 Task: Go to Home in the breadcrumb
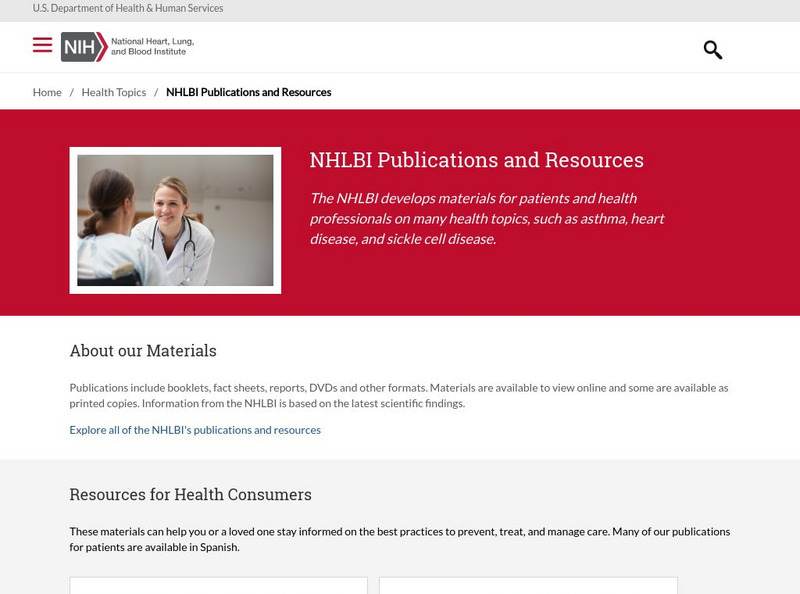[x=47, y=92]
